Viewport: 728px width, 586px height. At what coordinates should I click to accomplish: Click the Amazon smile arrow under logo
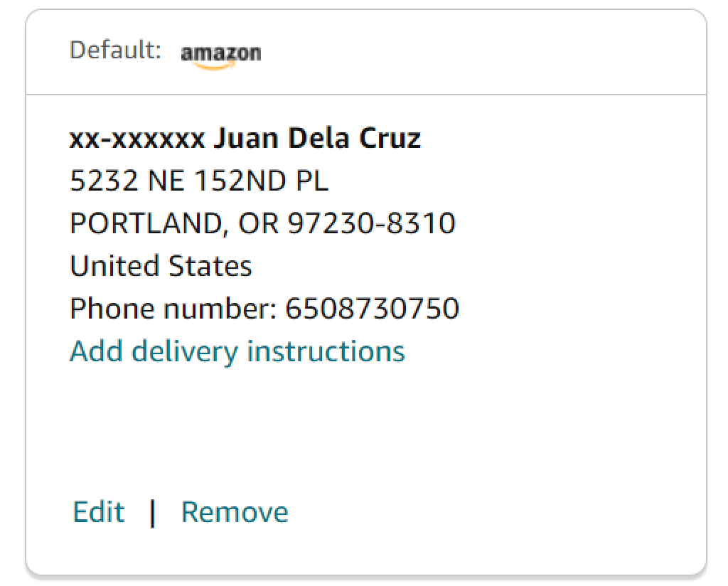click(215, 65)
